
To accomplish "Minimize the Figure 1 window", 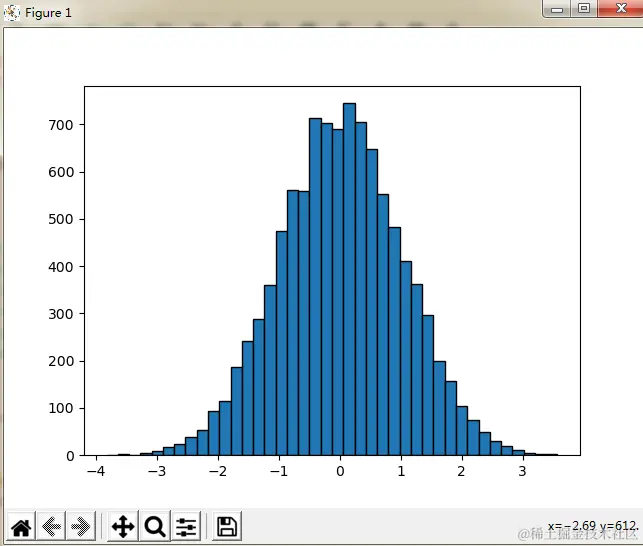I will [x=556, y=9].
